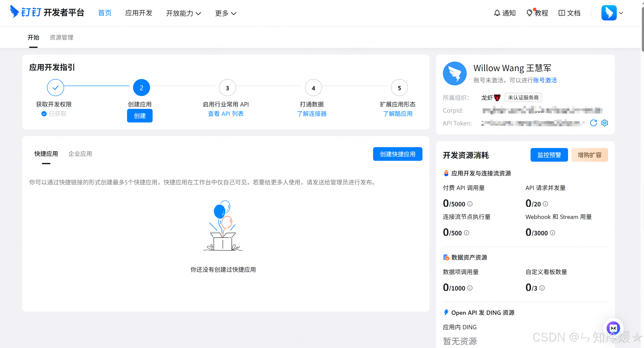Switch to the 企业应用 tab
This screenshot has height=348, width=644.
coord(80,154)
